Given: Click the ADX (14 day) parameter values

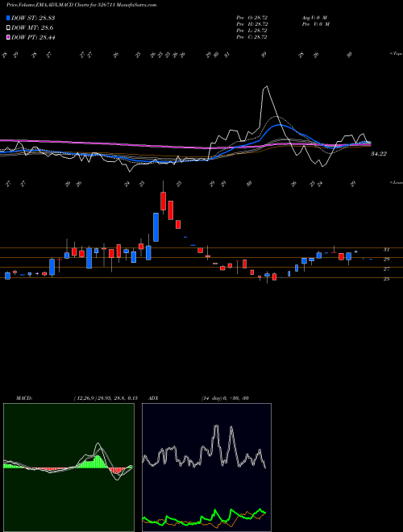Looking at the screenshot, I should coord(225,398).
